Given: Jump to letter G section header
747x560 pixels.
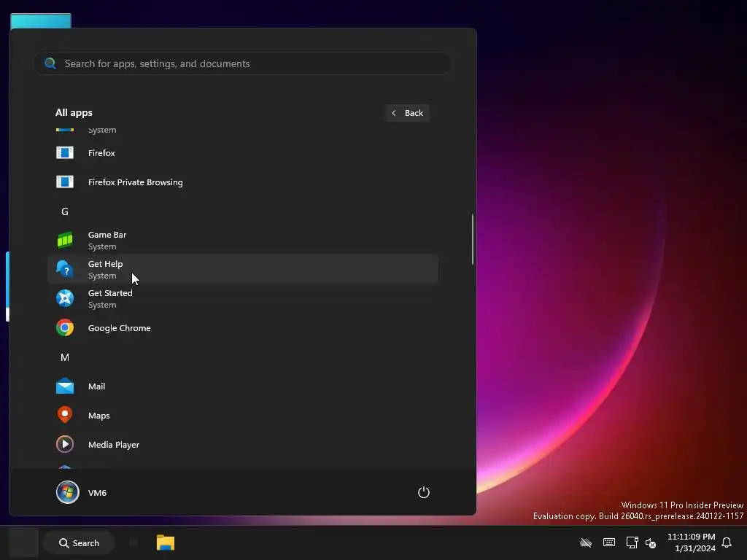Looking at the screenshot, I should click(x=65, y=211).
